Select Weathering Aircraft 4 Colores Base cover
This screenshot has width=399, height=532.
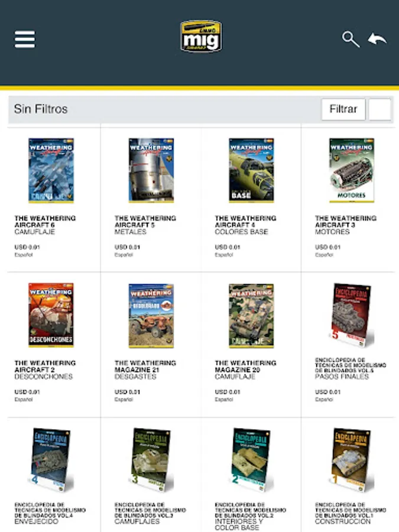click(x=251, y=170)
